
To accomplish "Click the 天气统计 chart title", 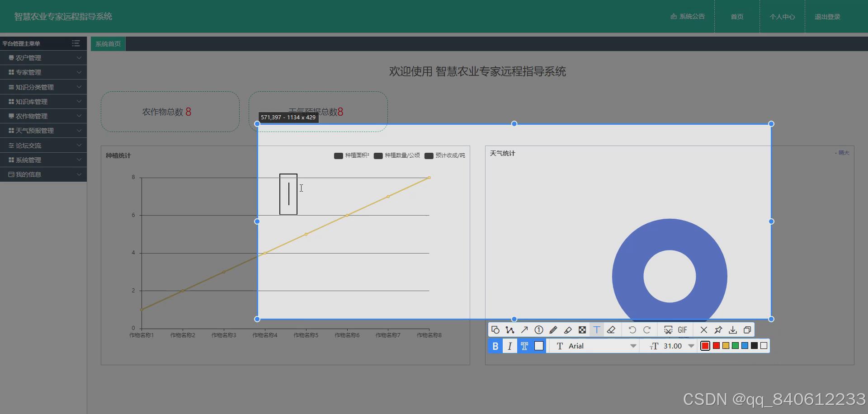I will pos(503,153).
